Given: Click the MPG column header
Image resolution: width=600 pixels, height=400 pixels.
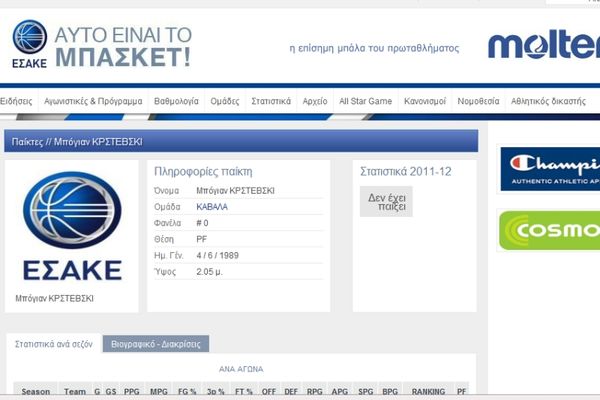Looking at the screenshot, I should 158,391.
